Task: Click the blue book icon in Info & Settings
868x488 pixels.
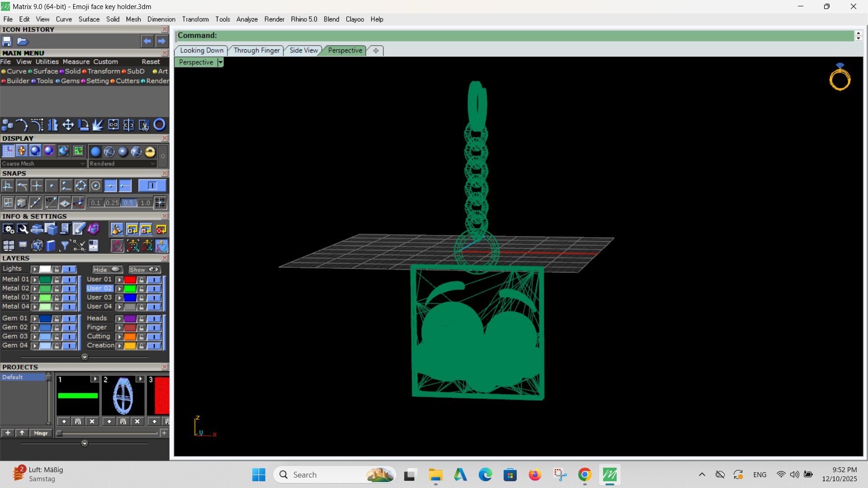Action: click(x=51, y=246)
